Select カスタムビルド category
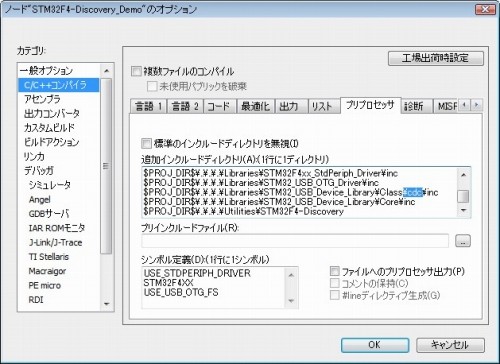 [x=49, y=128]
